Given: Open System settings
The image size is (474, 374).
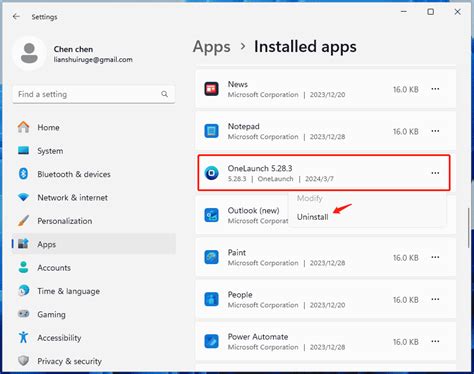Looking at the screenshot, I should (94, 151).
